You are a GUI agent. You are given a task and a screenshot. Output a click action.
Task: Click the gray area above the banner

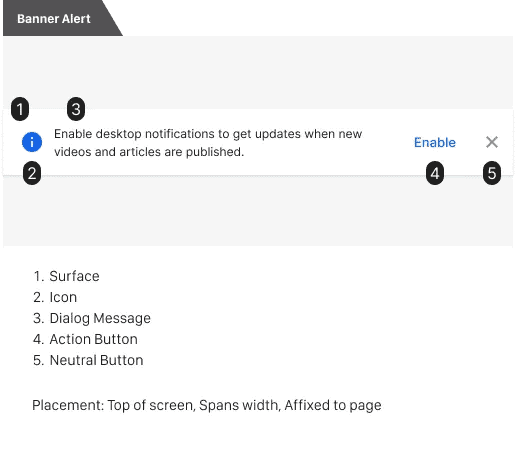pyautogui.click(x=258, y=73)
